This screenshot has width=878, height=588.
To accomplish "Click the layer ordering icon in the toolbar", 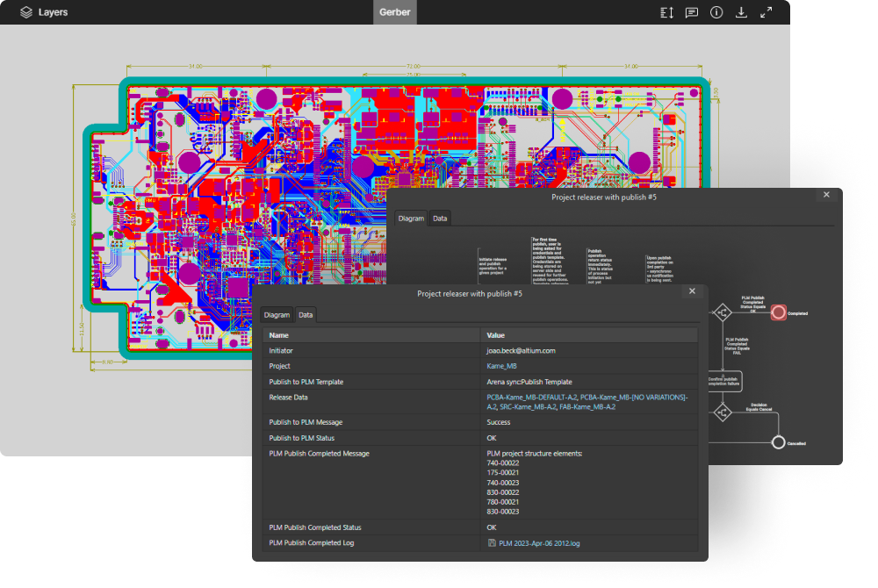I will tap(666, 12).
